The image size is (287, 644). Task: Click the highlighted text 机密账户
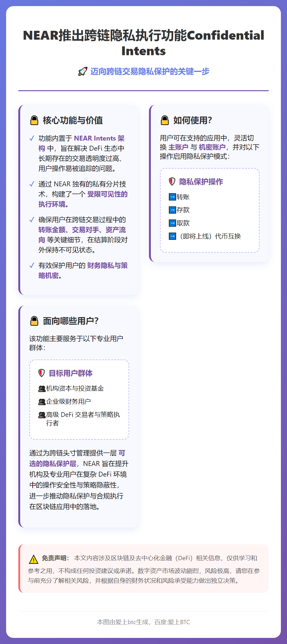pos(212,147)
